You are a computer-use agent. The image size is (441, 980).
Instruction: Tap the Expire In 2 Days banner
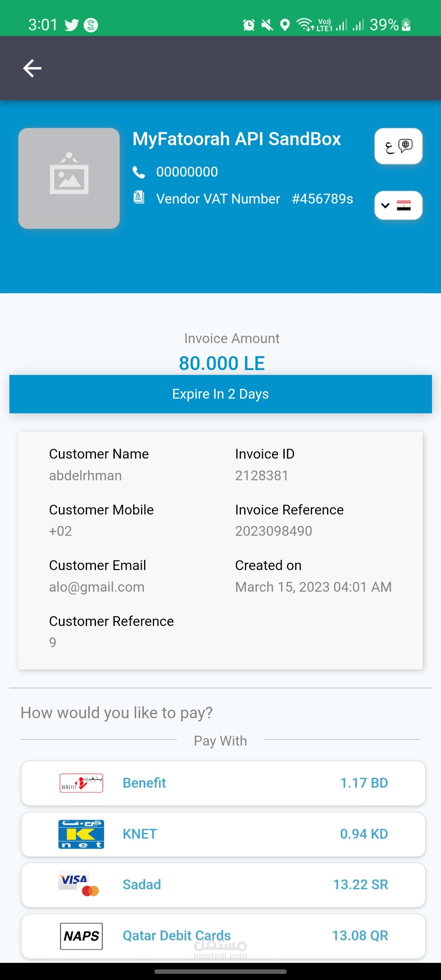(220, 394)
